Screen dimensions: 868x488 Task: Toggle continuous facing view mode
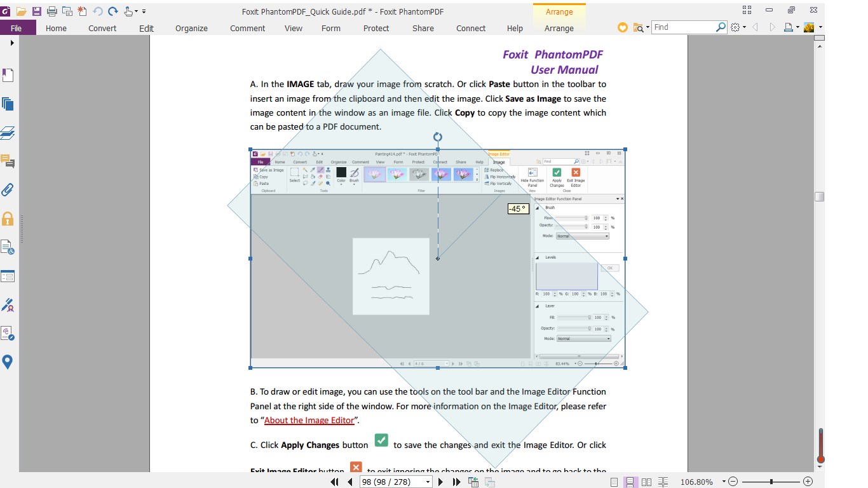coord(663,482)
